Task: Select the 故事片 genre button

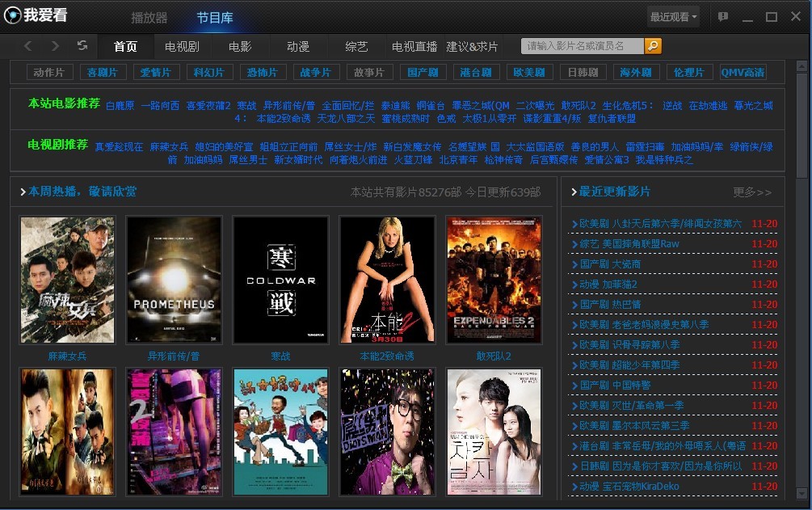Action: (370, 73)
